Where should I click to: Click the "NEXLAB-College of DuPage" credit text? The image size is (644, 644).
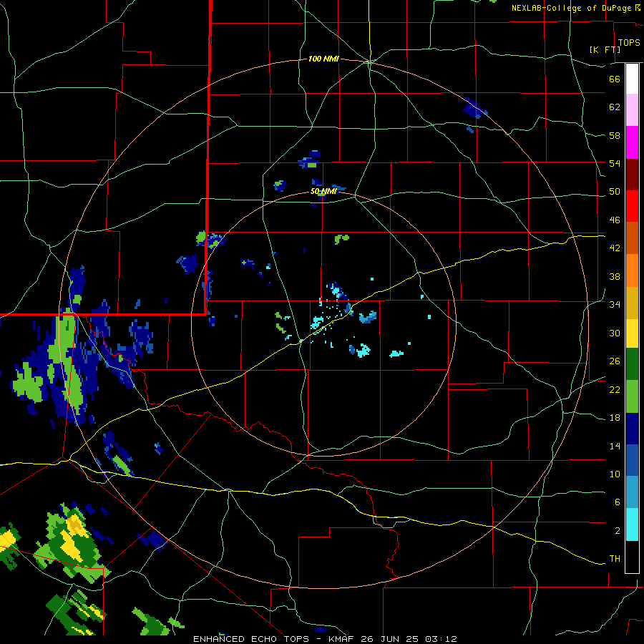coord(571,8)
